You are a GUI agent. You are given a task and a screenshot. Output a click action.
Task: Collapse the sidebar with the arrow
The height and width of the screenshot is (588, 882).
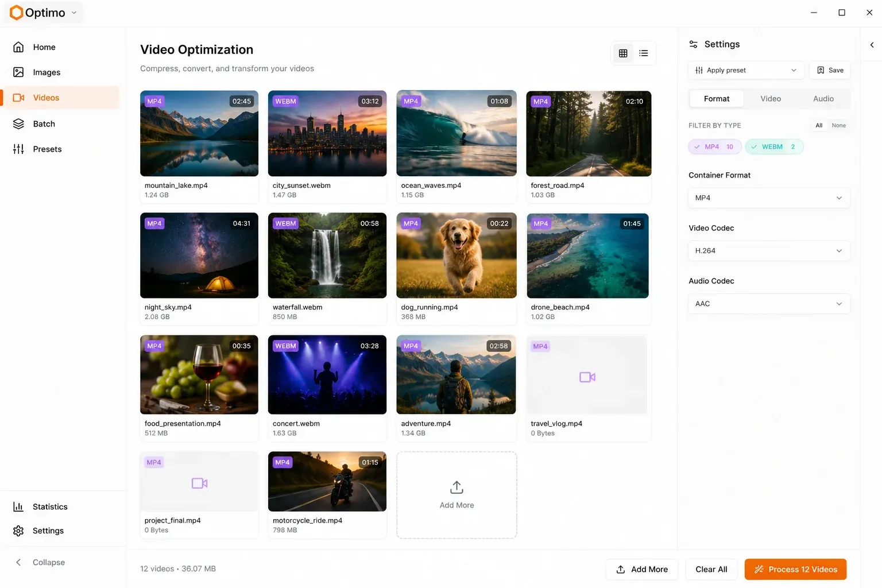pyautogui.click(x=18, y=562)
